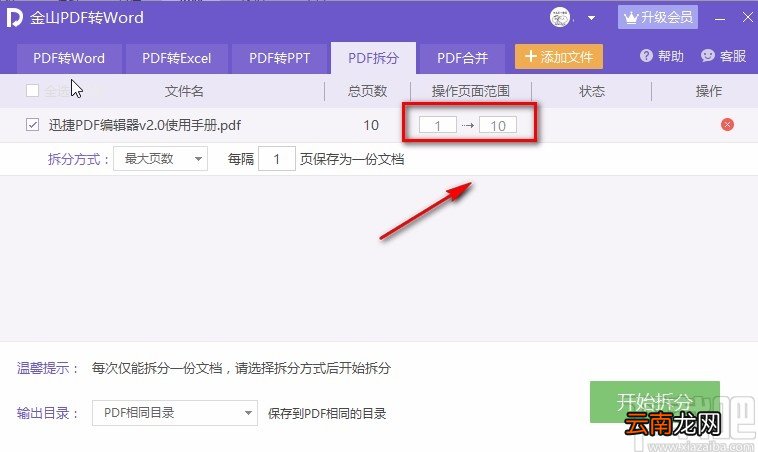Viewport: 758px width, 452px height.
Task: Click the 金山PDF转Word app logo icon
Action: point(14,17)
